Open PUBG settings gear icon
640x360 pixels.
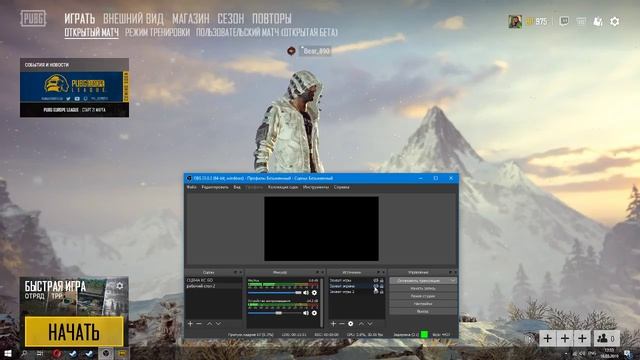click(x=615, y=21)
